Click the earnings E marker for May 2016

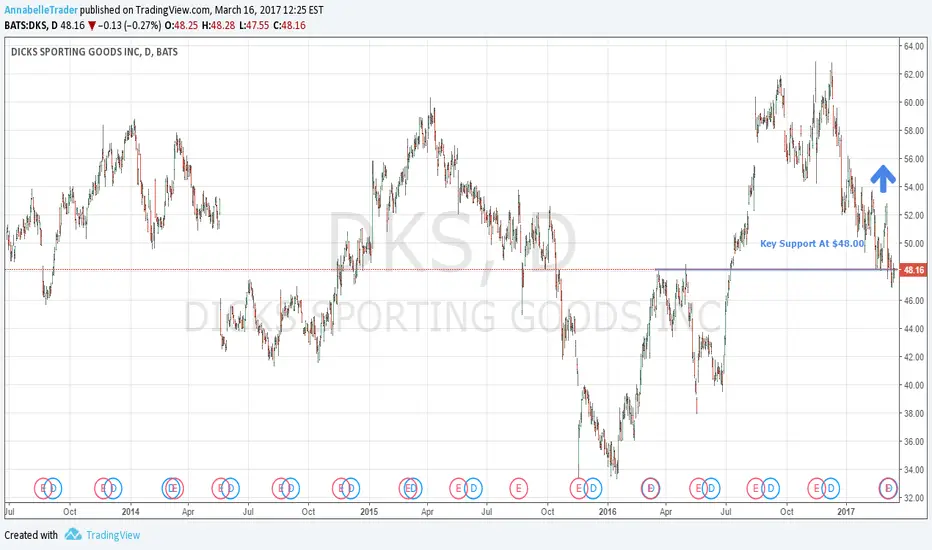point(698,488)
